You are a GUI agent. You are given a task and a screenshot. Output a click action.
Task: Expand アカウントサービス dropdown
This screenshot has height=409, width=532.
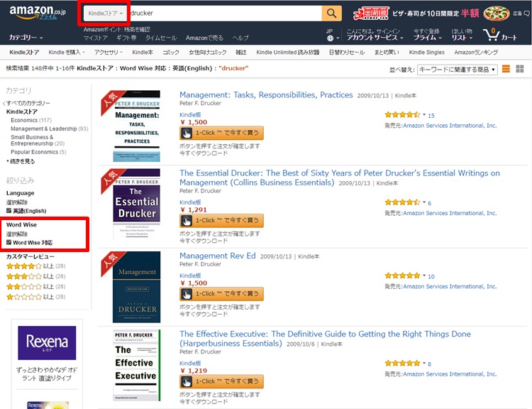(x=375, y=38)
